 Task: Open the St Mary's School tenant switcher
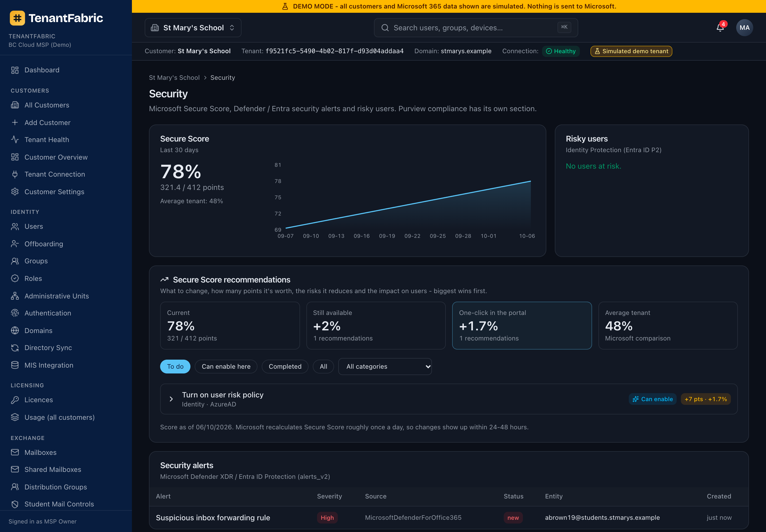193,28
